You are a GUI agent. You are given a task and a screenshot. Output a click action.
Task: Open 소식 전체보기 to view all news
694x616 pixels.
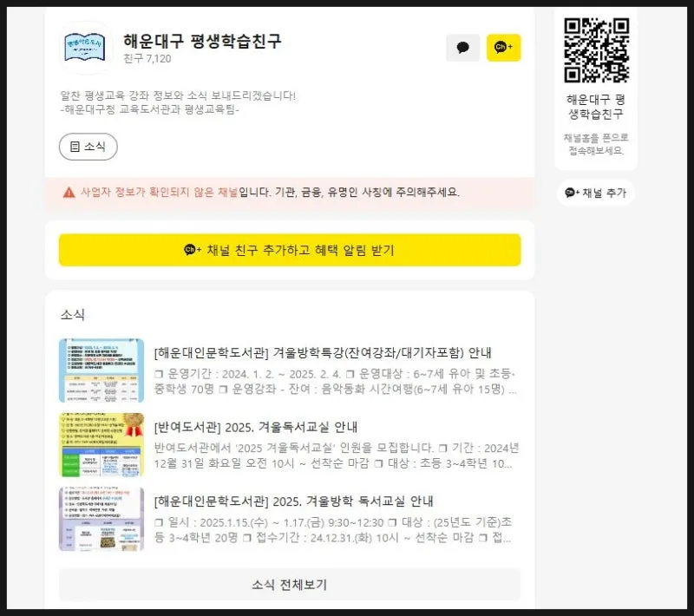[289, 584]
